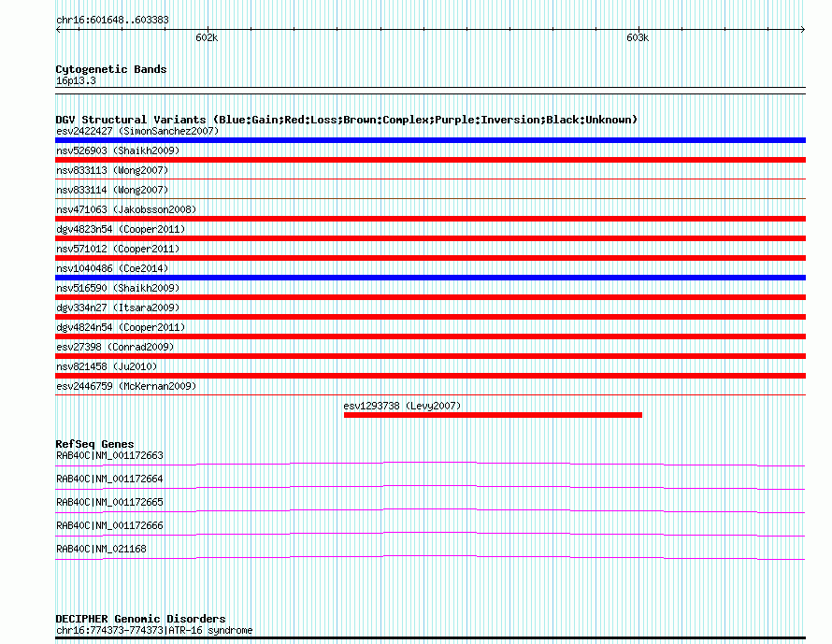This screenshot has width=832, height=644.
Task: Click the RAB40C|NM_001172664 transcript label
Action: tap(109, 479)
